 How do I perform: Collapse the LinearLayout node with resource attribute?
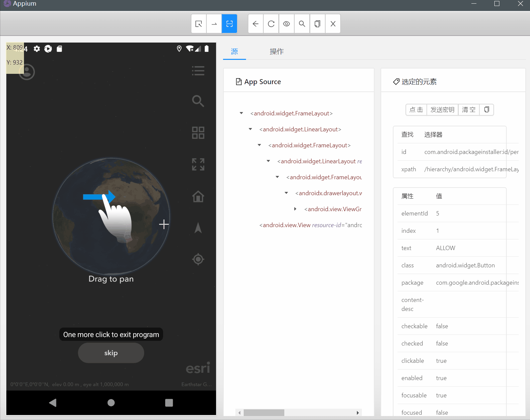click(x=268, y=161)
